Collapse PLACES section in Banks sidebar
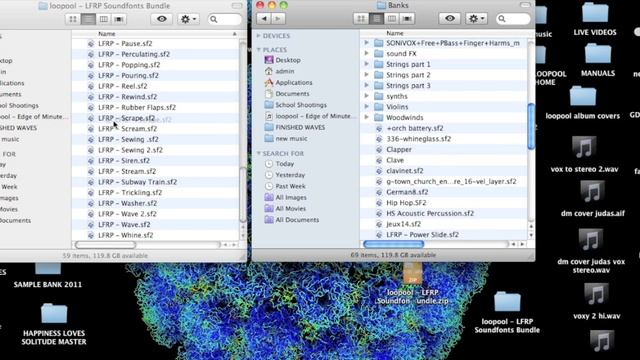This screenshot has height=360, width=640. tap(258, 50)
